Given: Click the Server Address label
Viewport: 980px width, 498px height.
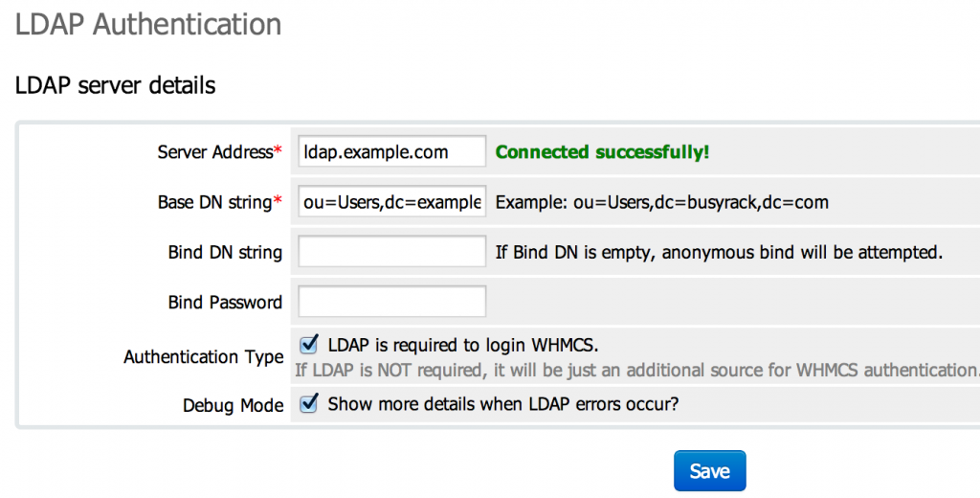Looking at the screenshot, I should click(219, 152).
